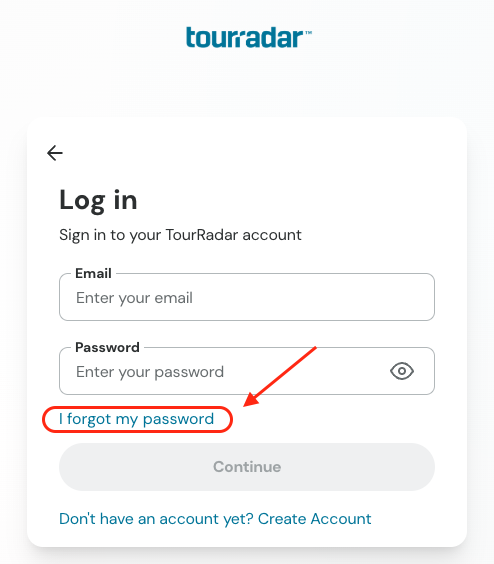Image resolution: width=494 pixels, height=564 pixels.
Task: Click the "Log in" heading
Action: (x=98, y=200)
